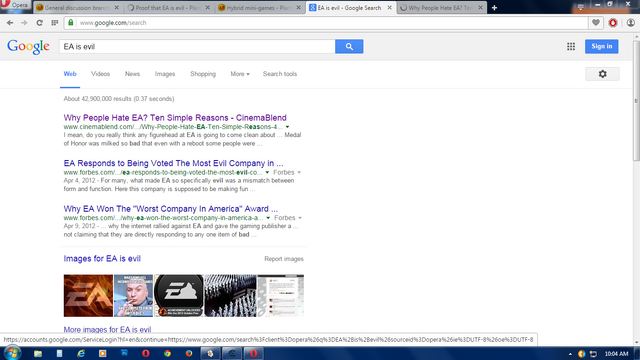640x360 pixels.
Task: Click the red Opera extension icon
Action: coord(613,23)
